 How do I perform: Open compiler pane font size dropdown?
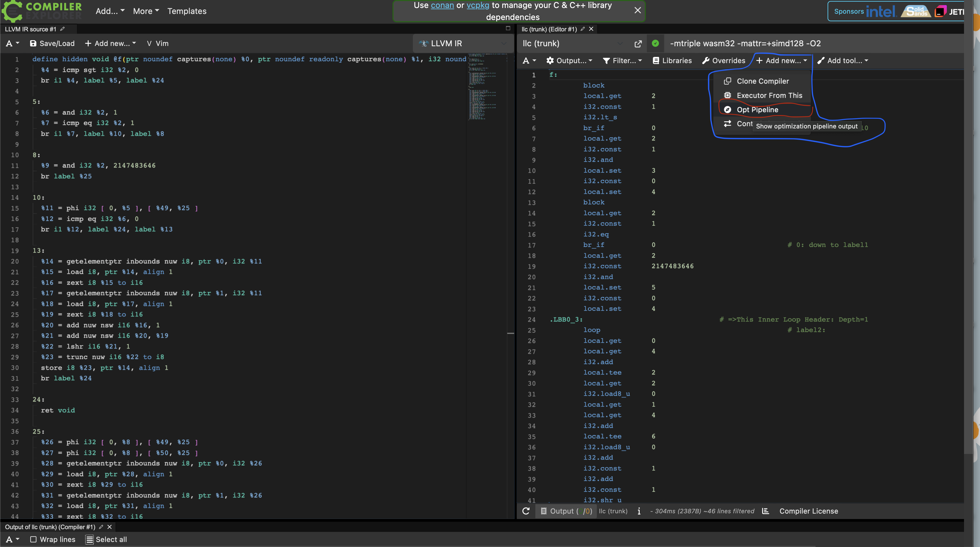529,61
